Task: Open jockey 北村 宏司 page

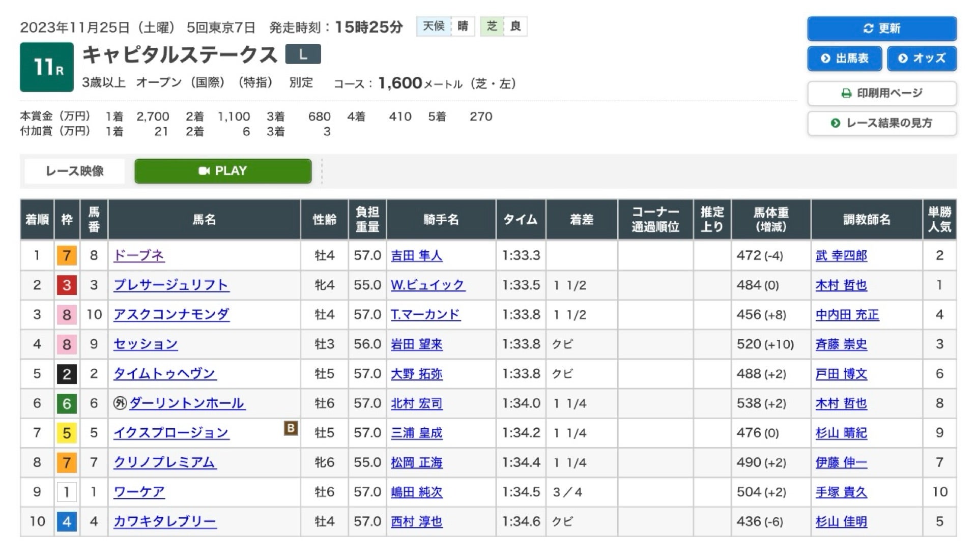Action: click(x=417, y=403)
